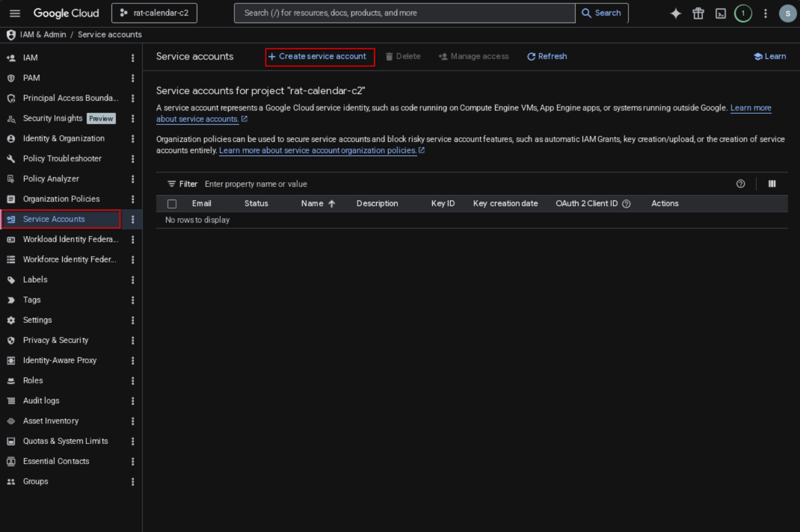This screenshot has height=532, width=800.
Task: Open three-dot menu next to PAM
Action: click(133, 78)
